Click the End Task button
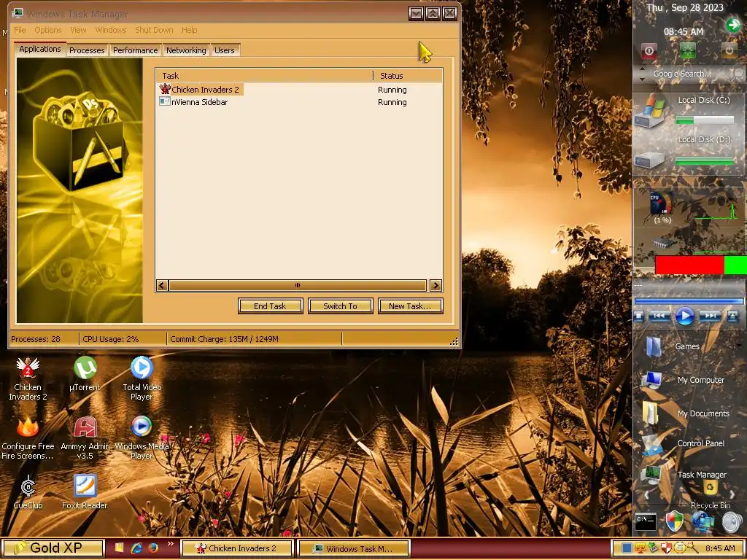 pyautogui.click(x=270, y=306)
